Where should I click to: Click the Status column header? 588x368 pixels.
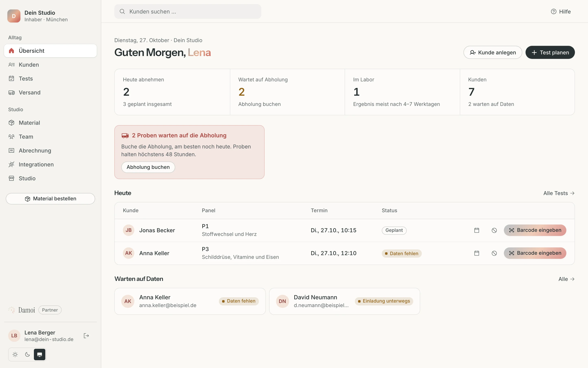pos(389,210)
